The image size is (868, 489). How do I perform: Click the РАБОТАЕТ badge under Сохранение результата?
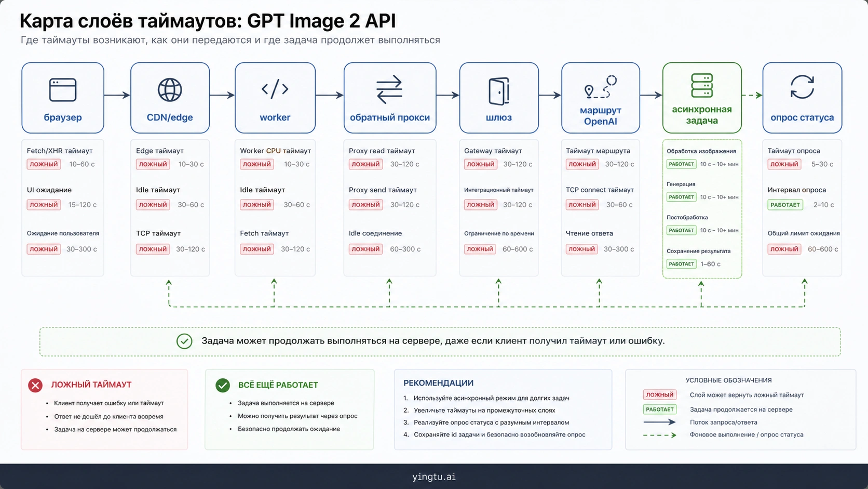coord(681,264)
